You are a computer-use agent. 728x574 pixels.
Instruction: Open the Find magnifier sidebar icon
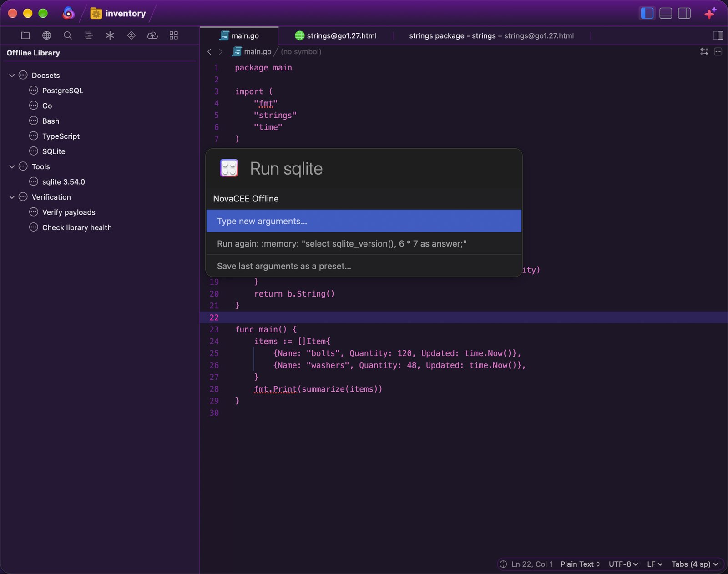coord(68,35)
